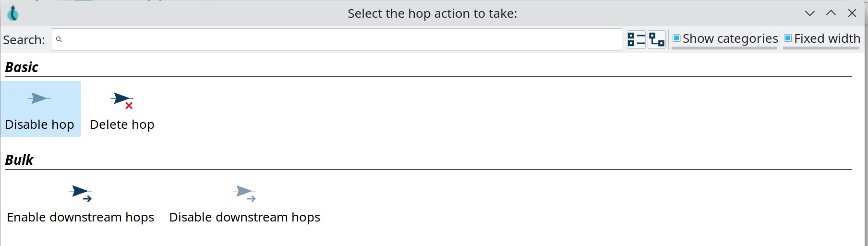Collapse the Bulk category header
The height and width of the screenshot is (246, 868).
[x=19, y=160]
